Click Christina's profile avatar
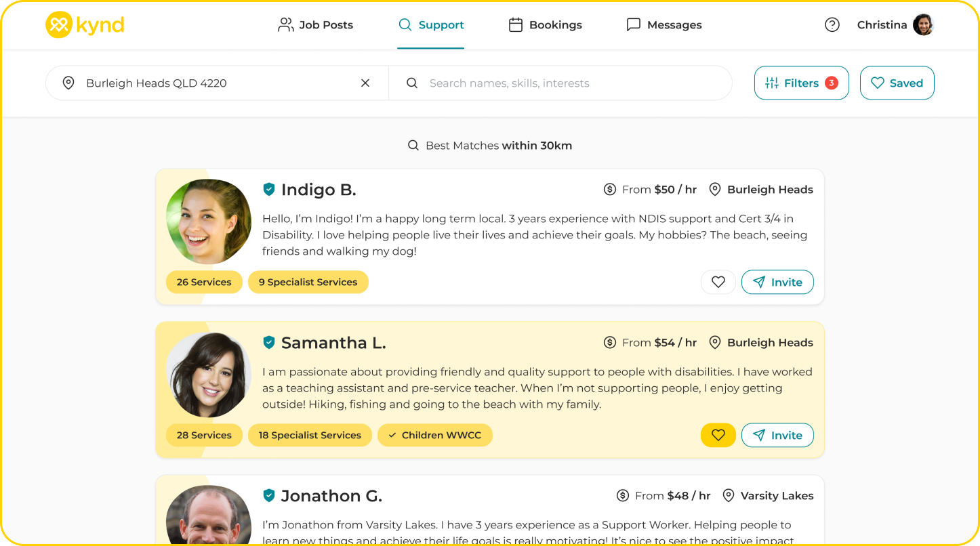This screenshot has width=980, height=546. pos(923,25)
